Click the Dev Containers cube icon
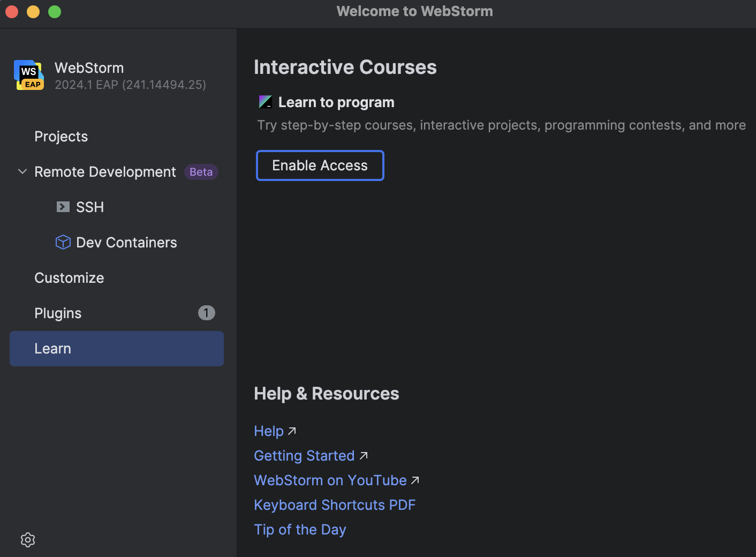This screenshot has width=756, height=557. pyautogui.click(x=63, y=242)
